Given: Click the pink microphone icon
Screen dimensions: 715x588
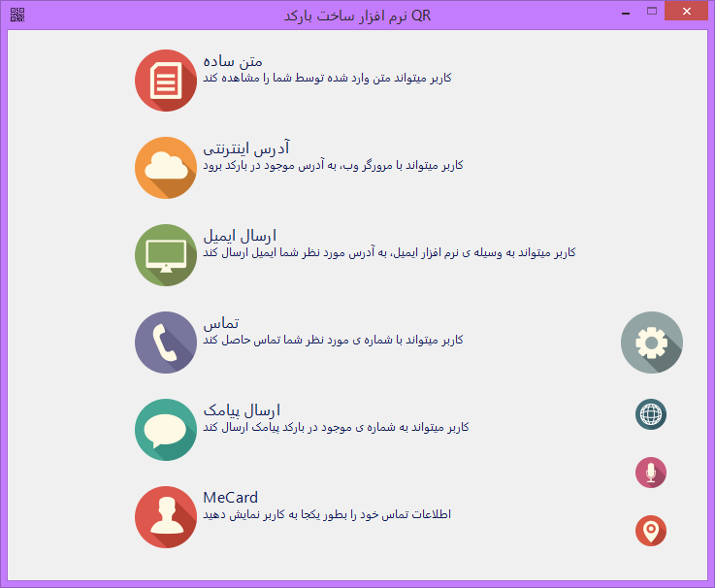Looking at the screenshot, I should [651, 473].
